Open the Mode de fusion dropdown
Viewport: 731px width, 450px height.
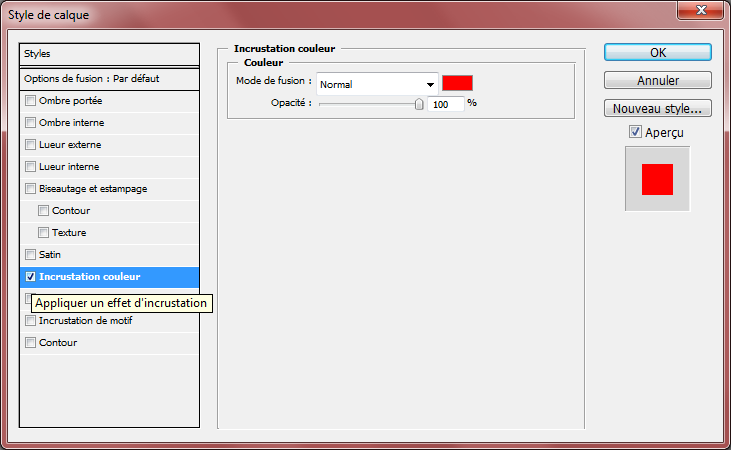click(378, 84)
